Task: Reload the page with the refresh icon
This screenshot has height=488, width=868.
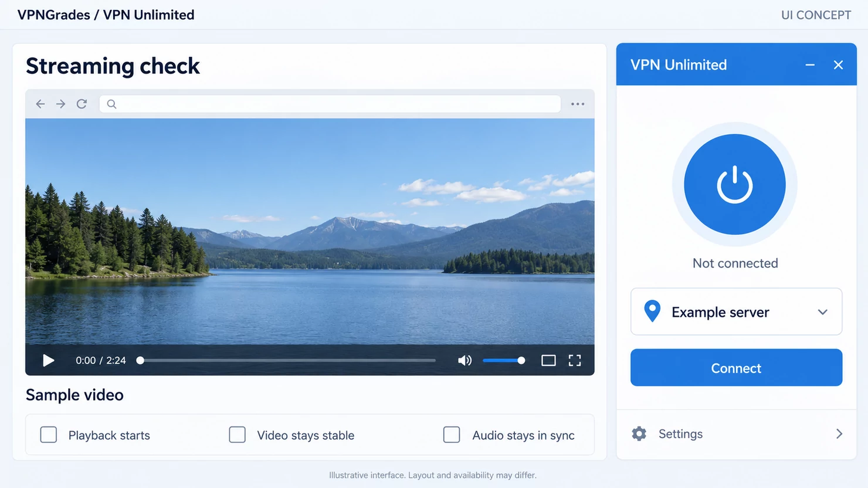Action: point(82,104)
